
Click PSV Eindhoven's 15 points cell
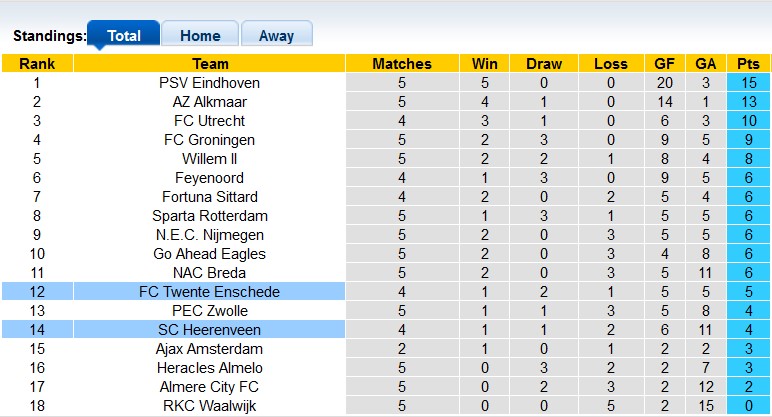coord(748,83)
